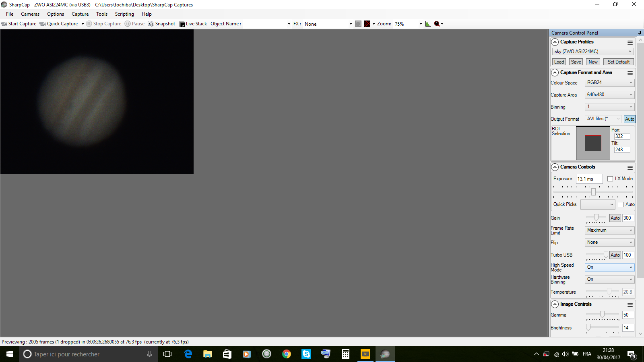The height and width of the screenshot is (362, 644).
Task: Open the Image Controls hamburger menu
Action: pos(630,304)
